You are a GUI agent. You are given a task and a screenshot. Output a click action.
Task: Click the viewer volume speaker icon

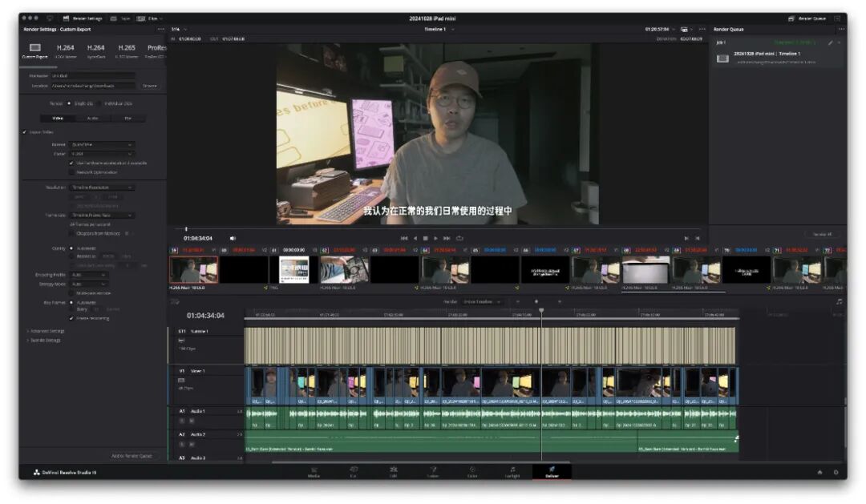[233, 239]
